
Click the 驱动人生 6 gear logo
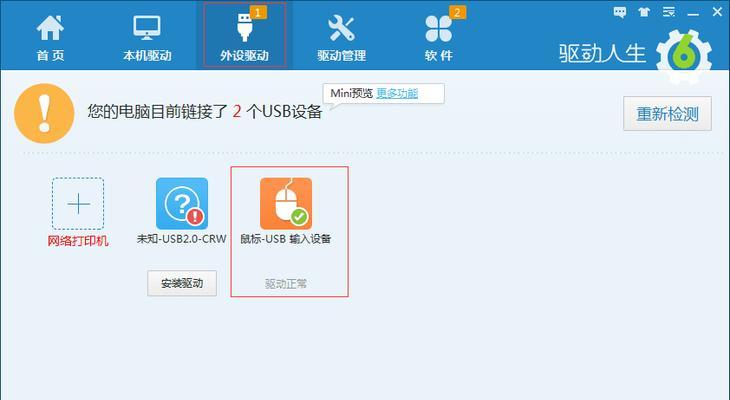point(684,57)
